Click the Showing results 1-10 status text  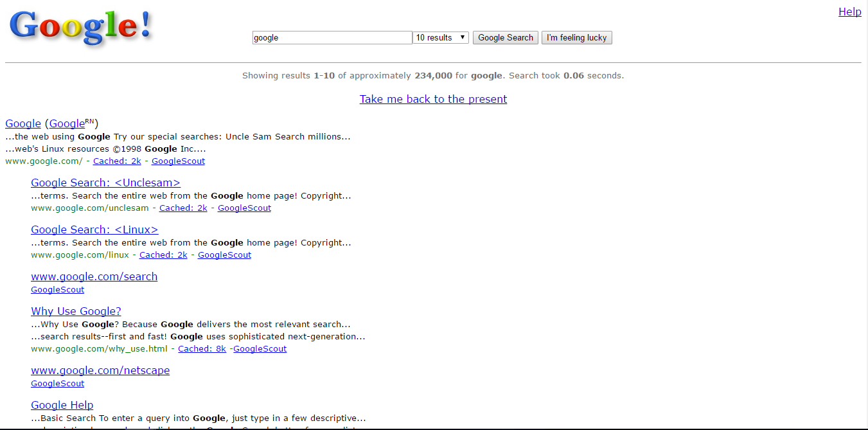pos(433,75)
